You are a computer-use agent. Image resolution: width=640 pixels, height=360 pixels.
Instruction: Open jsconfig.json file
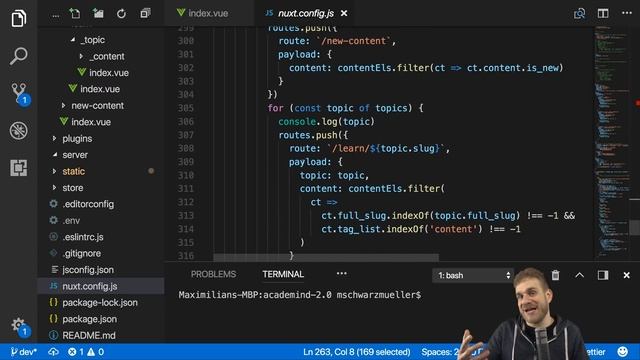(88, 270)
